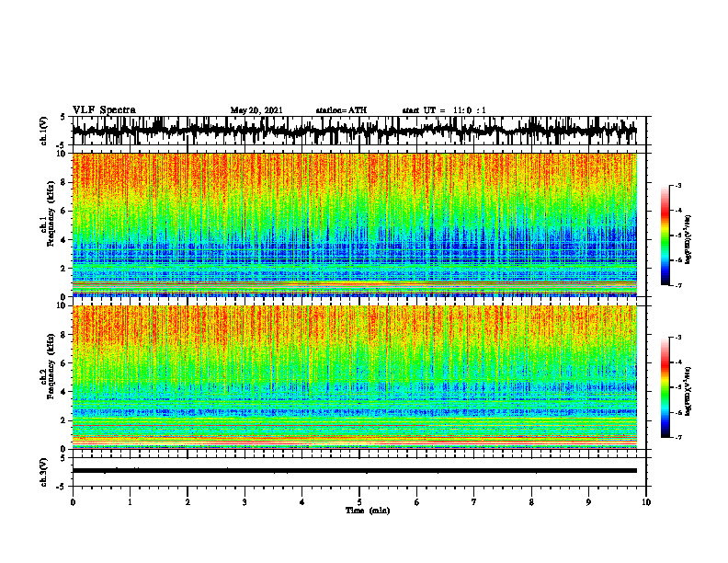Screen dimensions: 728x563
Task: Click the "0" tick on the time axis
Action: pyautogui.click(x=73, y=502)
